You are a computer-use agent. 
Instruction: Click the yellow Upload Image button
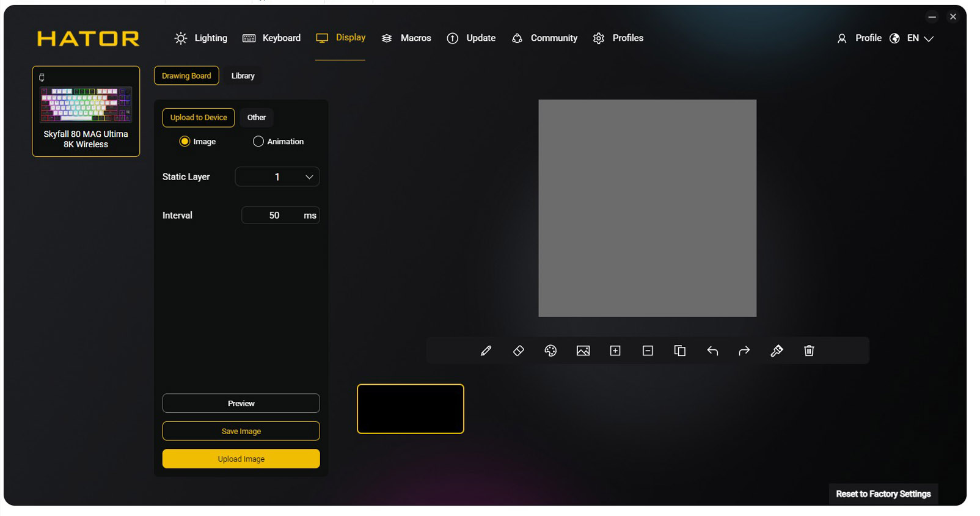click(x=241, y=459)
